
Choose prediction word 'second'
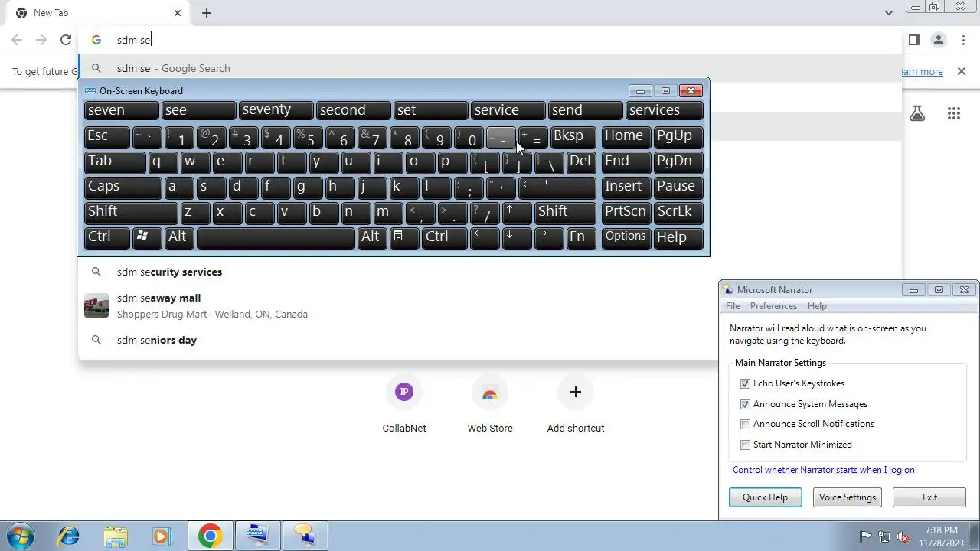354,110
